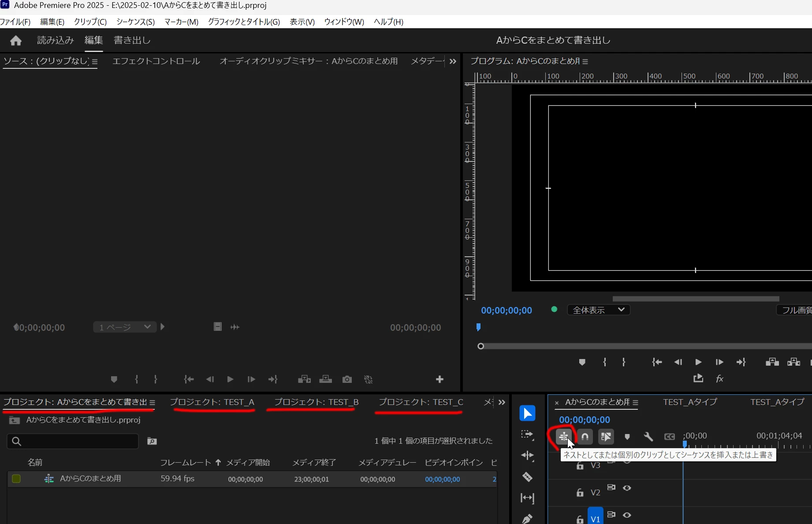Screen dimensions: 812x524
Task: Select the Ripple Edit tool
Action: [527, 456]
